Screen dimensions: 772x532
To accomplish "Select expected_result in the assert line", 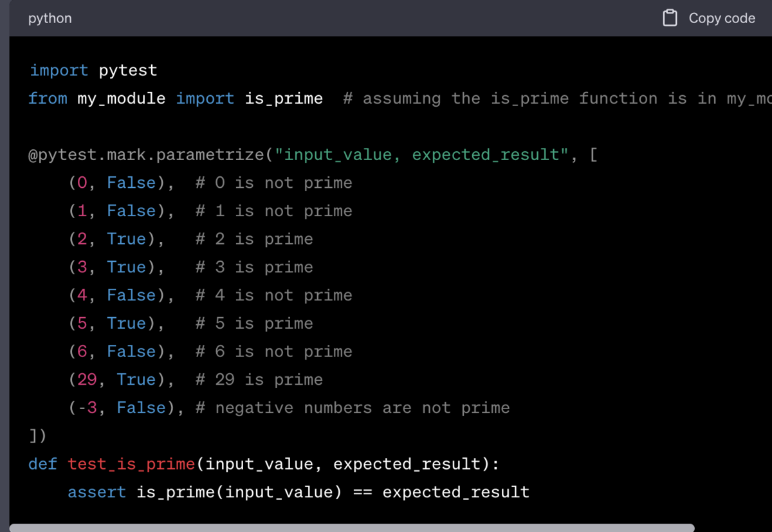I will coord(455,492).
